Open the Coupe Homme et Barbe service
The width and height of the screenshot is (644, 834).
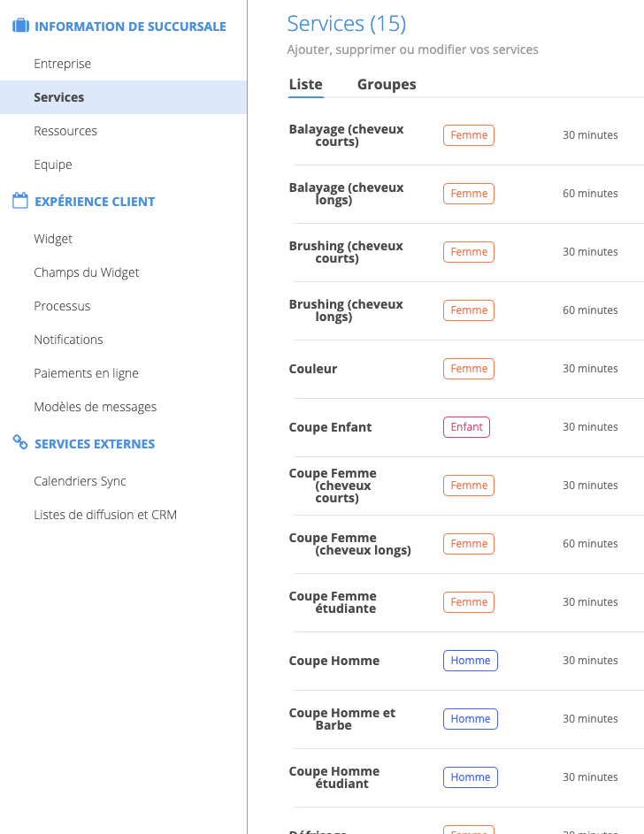coord(341,719)
